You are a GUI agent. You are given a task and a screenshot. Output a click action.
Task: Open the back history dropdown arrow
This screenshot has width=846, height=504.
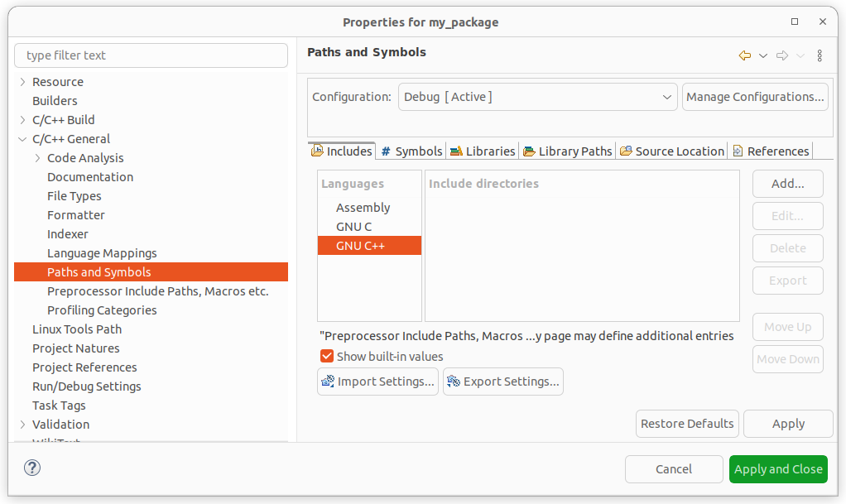tap(763, 55)
